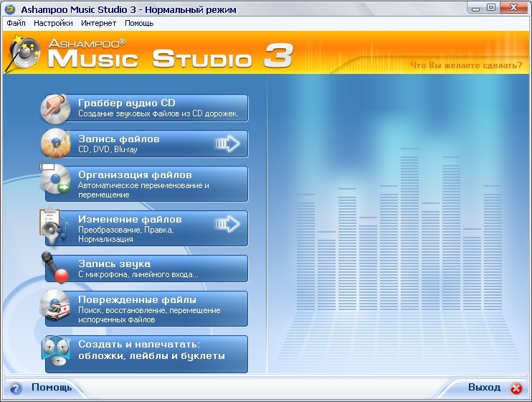Viewport: 532px width, 402px height.
Task: Open the Помощь menu in menu bar
Action: point(138,24)
